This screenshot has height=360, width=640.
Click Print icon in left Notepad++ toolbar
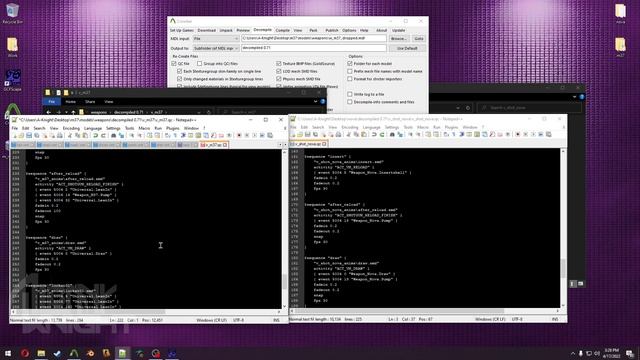click(x=60, y=135)
